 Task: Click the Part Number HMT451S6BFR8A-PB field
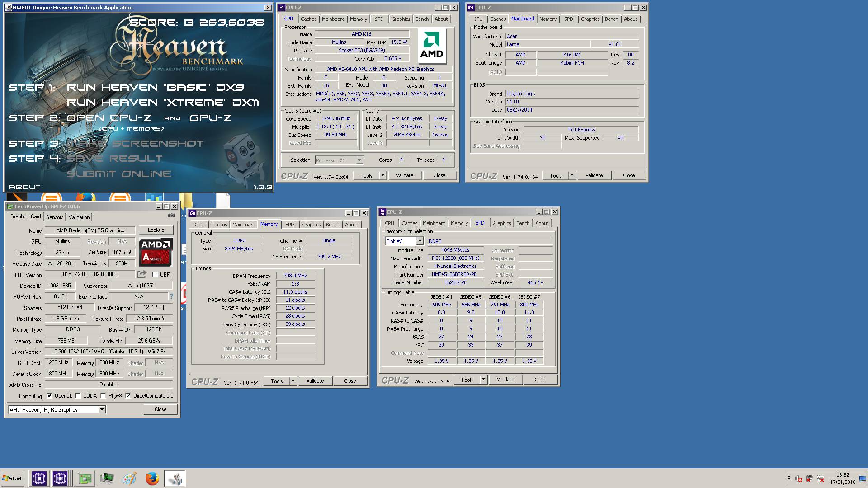point(455,274)
